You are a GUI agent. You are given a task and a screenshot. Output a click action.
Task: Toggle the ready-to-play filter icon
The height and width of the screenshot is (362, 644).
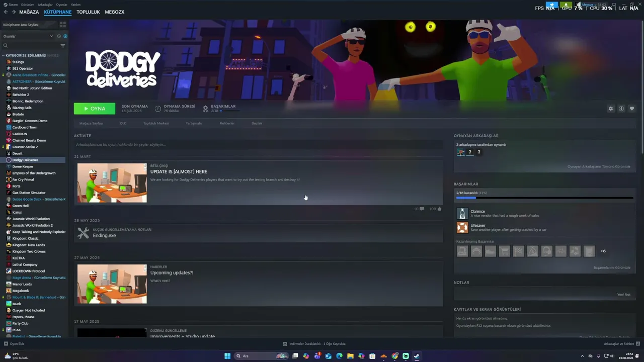pos(65,36)
